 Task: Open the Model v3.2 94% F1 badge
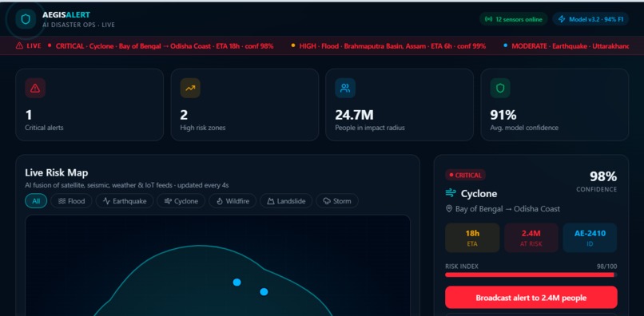click(x=590, y=19)
